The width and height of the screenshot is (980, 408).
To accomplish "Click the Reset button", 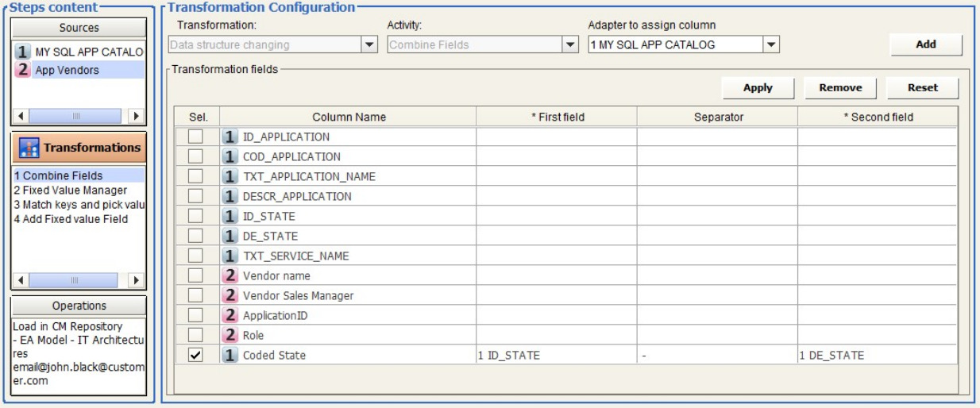I will pyautogui.click(x=922, y=88).
